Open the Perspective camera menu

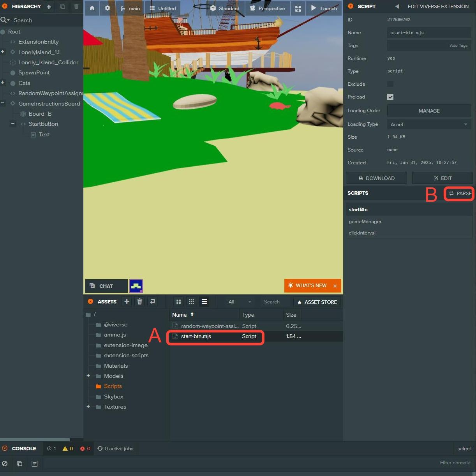pyautogui.click(x=268, y=8)
